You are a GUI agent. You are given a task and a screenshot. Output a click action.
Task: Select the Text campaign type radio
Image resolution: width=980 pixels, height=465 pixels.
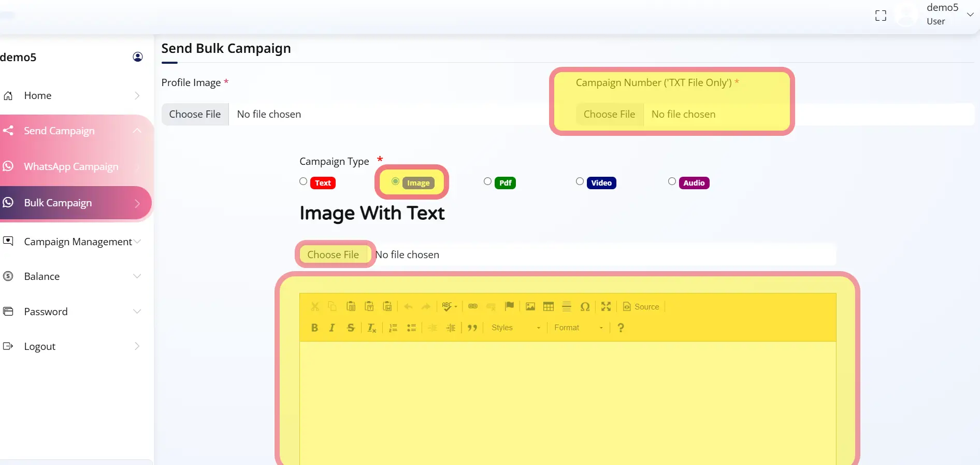tap(304, 181)
